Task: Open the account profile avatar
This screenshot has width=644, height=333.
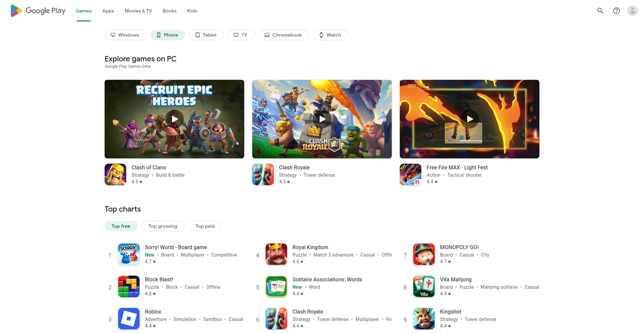Action: tap(632, 11)
